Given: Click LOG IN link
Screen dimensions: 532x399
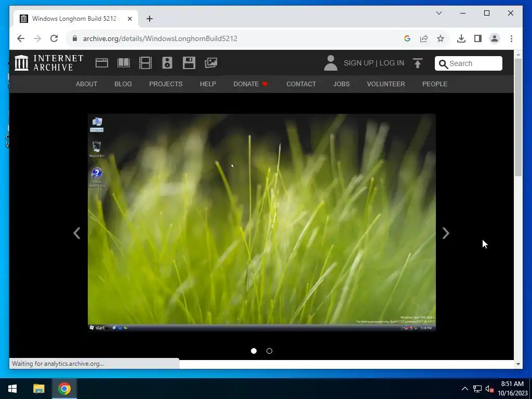Looking at the screenshot, I should (392, 63).
